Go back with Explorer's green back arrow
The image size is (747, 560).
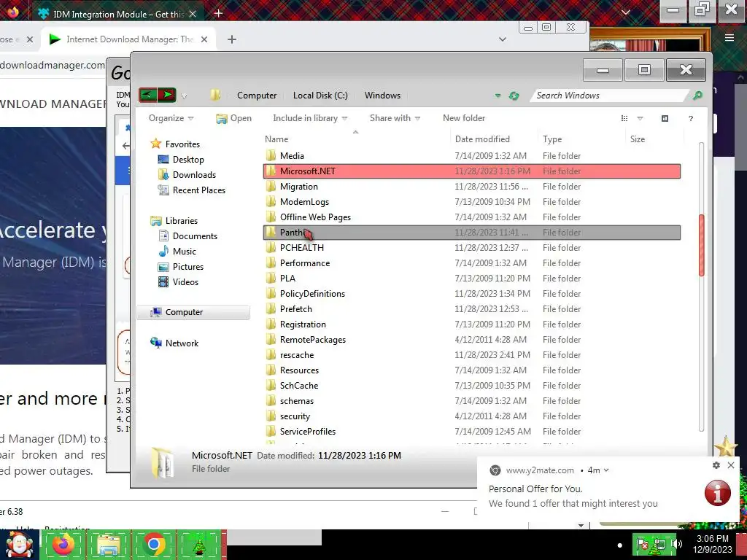tap(147, 96)
